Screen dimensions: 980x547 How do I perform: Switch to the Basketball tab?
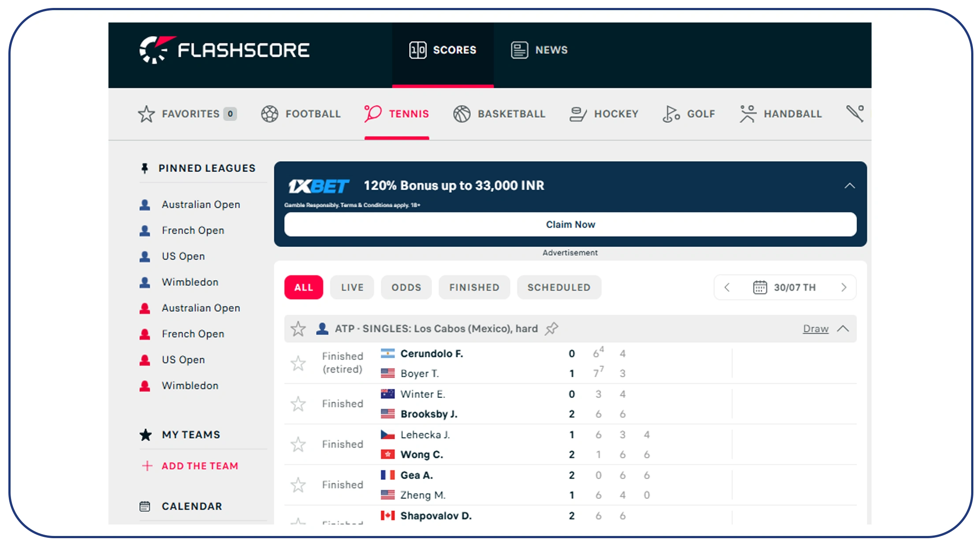[499, 114]
